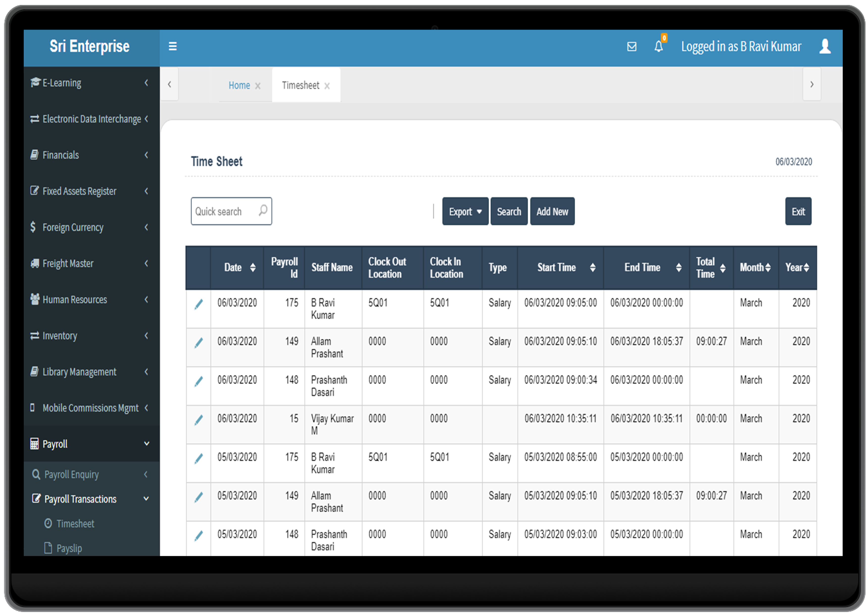
Task: Sort by Year column arrows
Action: tap(806, 268)
